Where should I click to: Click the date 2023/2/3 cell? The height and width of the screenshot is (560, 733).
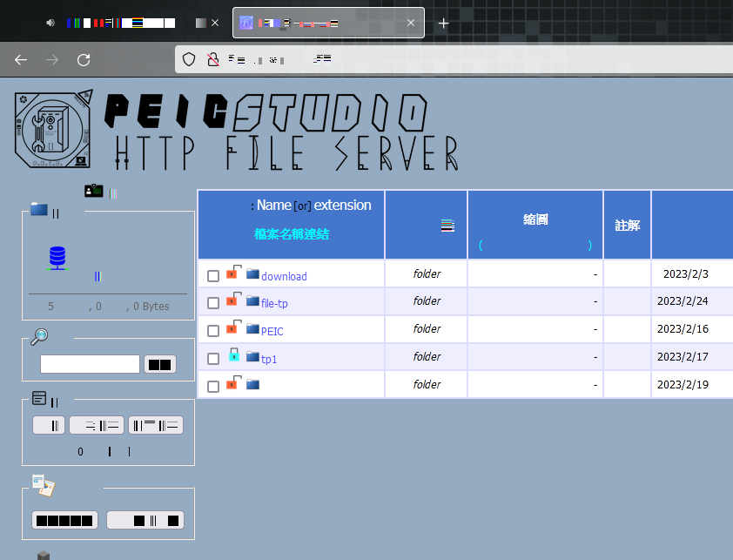point(686,273)
